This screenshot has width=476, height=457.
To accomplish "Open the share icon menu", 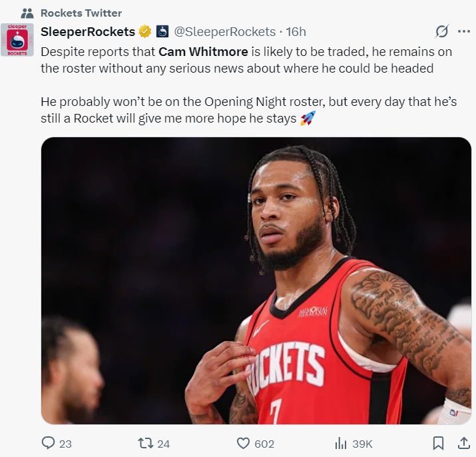I will [x=463, y=443].
